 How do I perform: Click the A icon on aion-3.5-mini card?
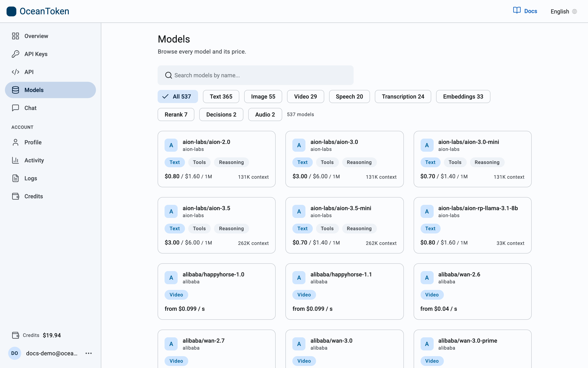point(299,212)
